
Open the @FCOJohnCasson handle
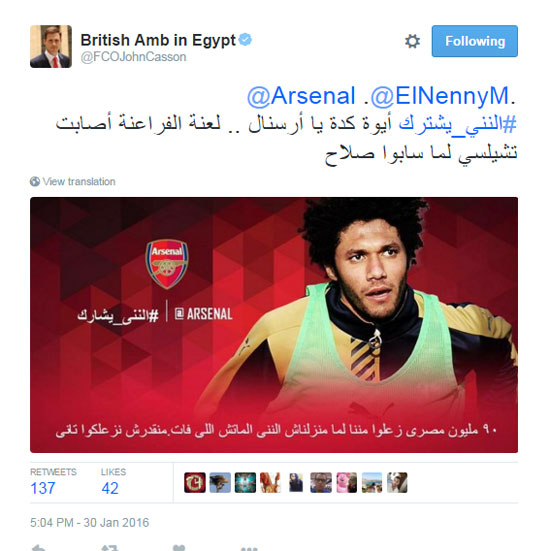pyautogui.click(x=133, y=57)
